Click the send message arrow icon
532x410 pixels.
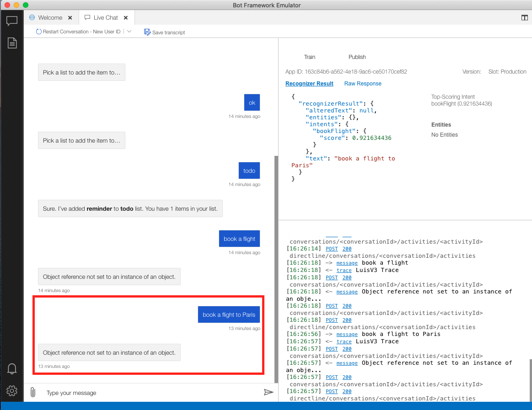269,392
